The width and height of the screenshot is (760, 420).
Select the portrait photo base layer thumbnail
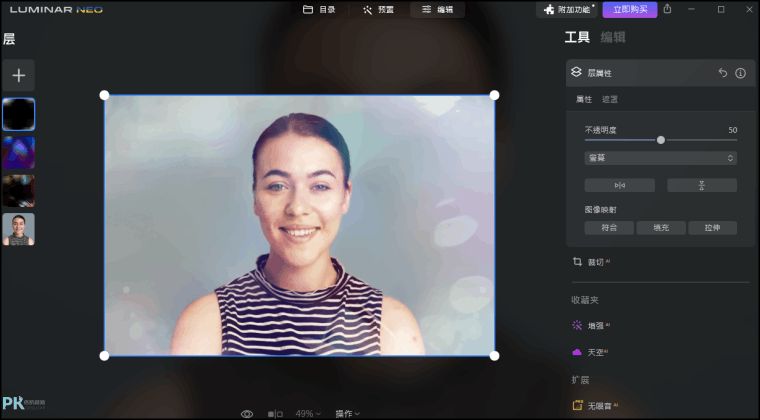click(18, 229)
